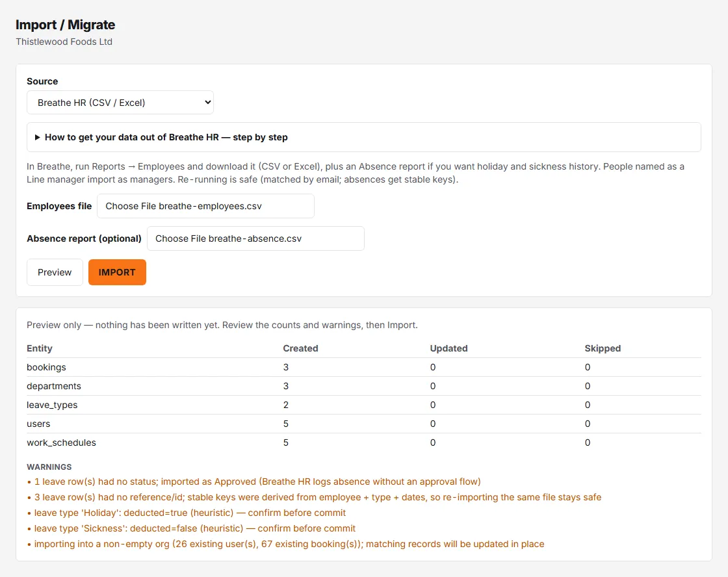The width and height of the screenshot is (728, 577).
Task: Click the 'Holiday' deducted=true warning
Action: pyautogui.click(x=186, y=513)
